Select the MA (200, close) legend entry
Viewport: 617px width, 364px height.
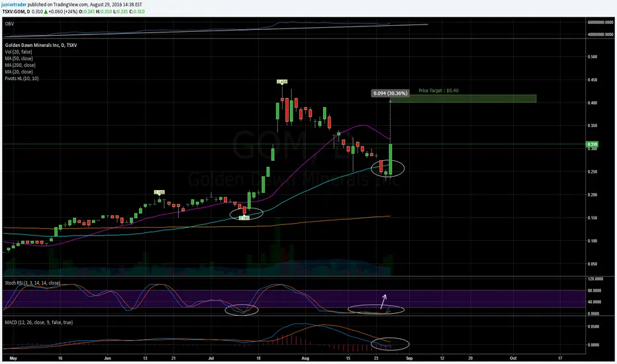[20, 66]
